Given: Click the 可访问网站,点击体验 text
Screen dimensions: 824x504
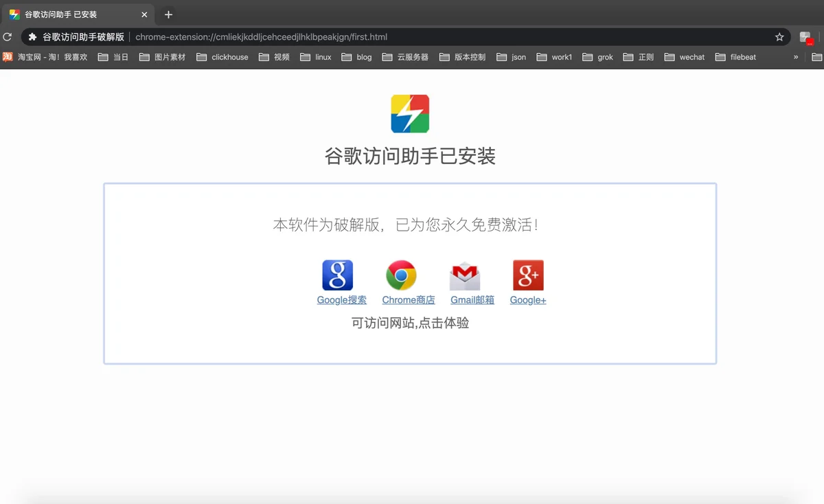Looking at the screenshot, I should [x=410, y=323].
